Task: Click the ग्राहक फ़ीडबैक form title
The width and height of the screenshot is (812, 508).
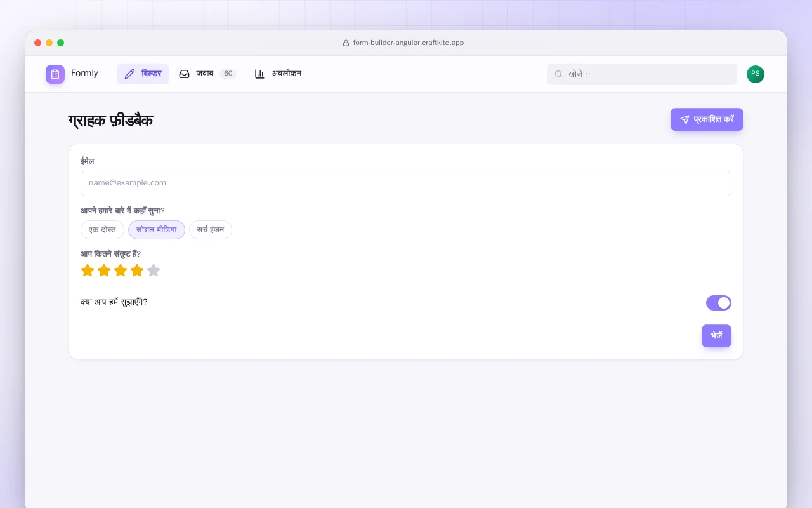Action: pyautogui.click(x=110, y=121)
